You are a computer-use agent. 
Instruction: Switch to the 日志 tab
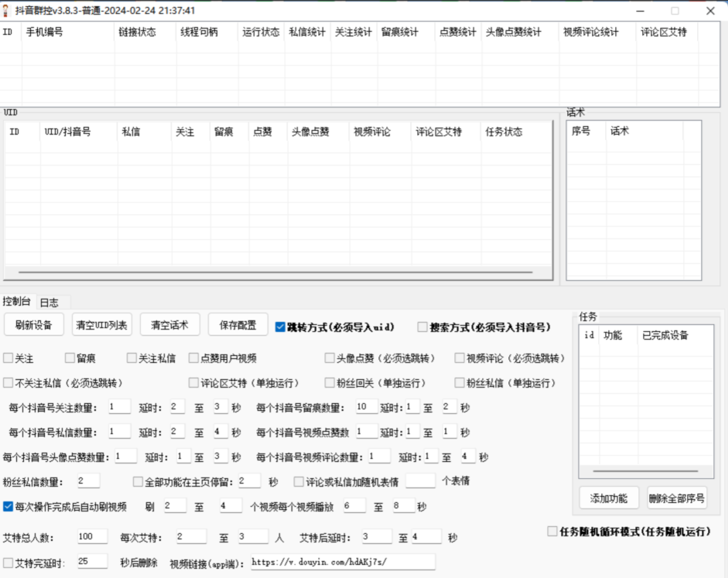point(50,303)
